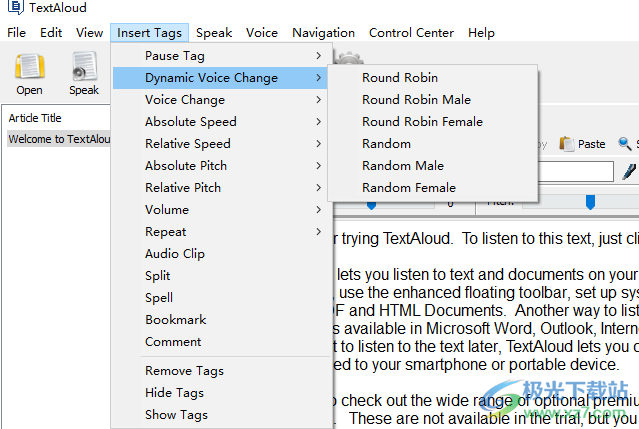Open the View menu
This screenshot has width=639, height=429.
coord(89,33)
